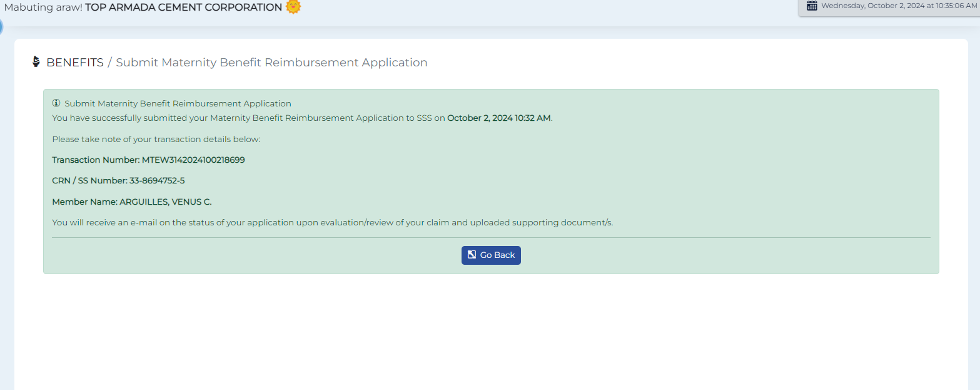
Task: Click the 'Please take note' transaction details line
Action: pos(156,139)
